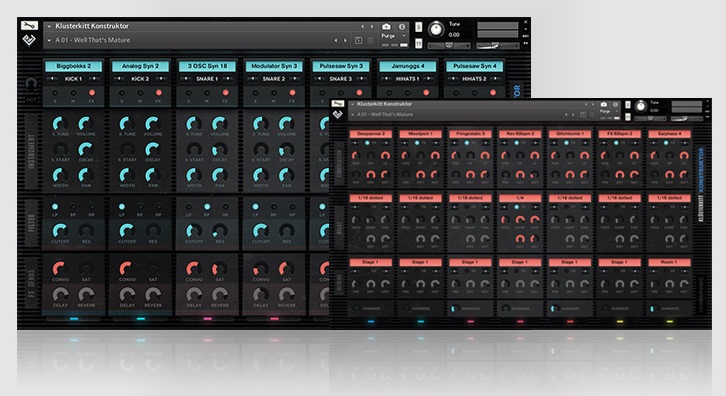Click the Tune knob in the back window header
726x396 pixels.
[x=436, y=29]
